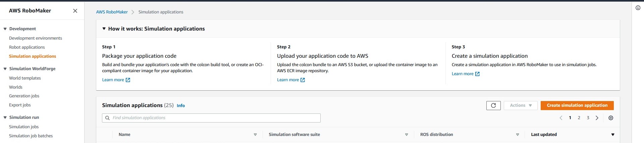Open World templates in sidebar
Viewport: 644px width, 143px height.
point(25,78)
